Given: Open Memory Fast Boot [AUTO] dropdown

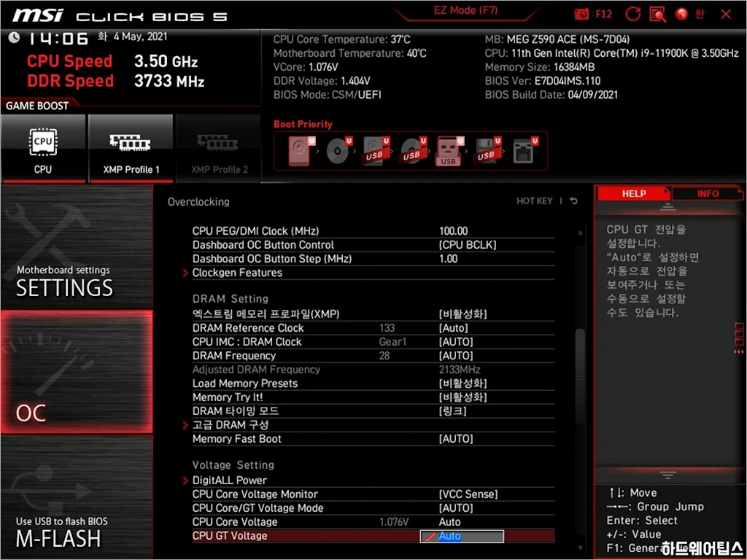Looking at the screenshot, I should coord(456,438).
